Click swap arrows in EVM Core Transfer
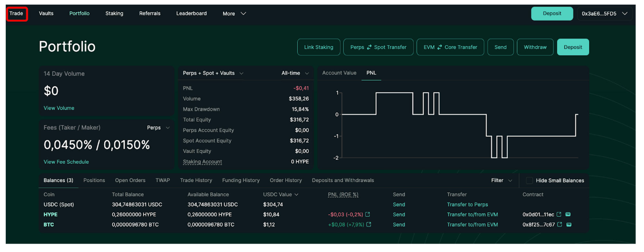 [440, 47]
